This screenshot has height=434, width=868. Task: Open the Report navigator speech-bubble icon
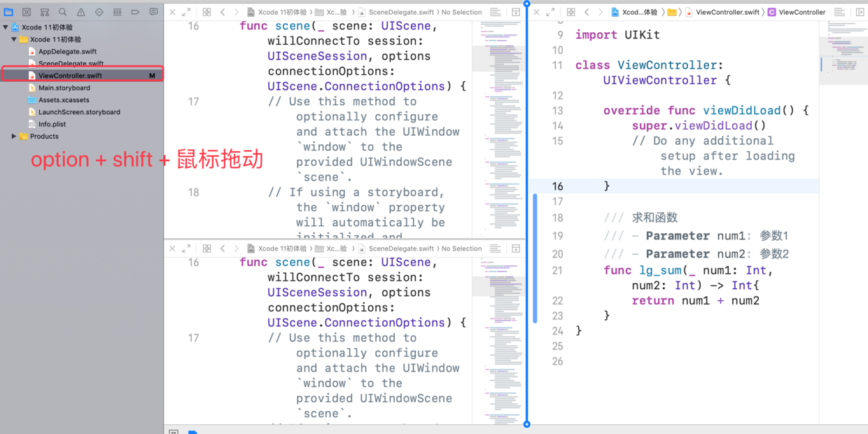click(x=153, y=12)
